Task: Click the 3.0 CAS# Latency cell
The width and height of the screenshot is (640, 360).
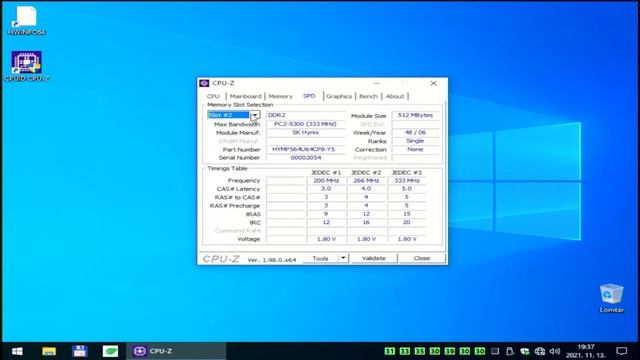Action: coord(326,189)
